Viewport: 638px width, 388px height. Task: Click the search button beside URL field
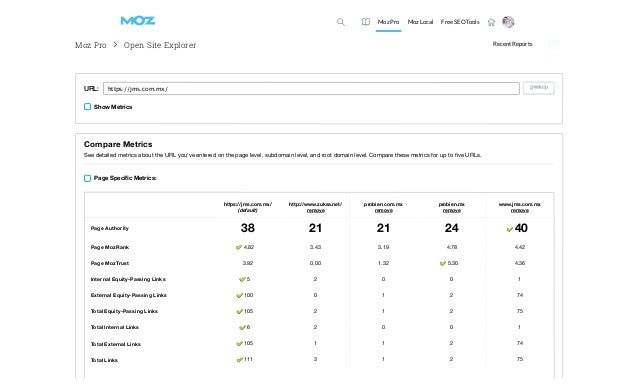pyautogui.click(x=539, y=88)
